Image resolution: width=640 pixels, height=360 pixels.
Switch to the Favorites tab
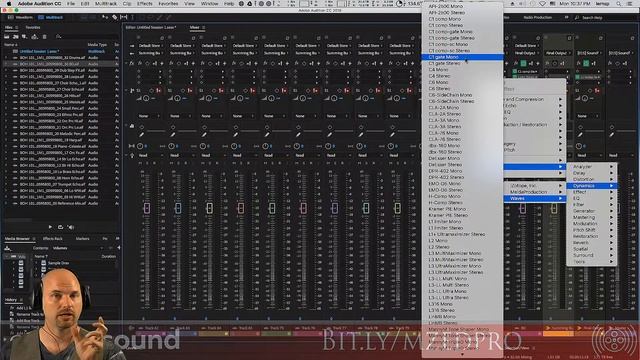pyautogui.click(x=33, y=27)
